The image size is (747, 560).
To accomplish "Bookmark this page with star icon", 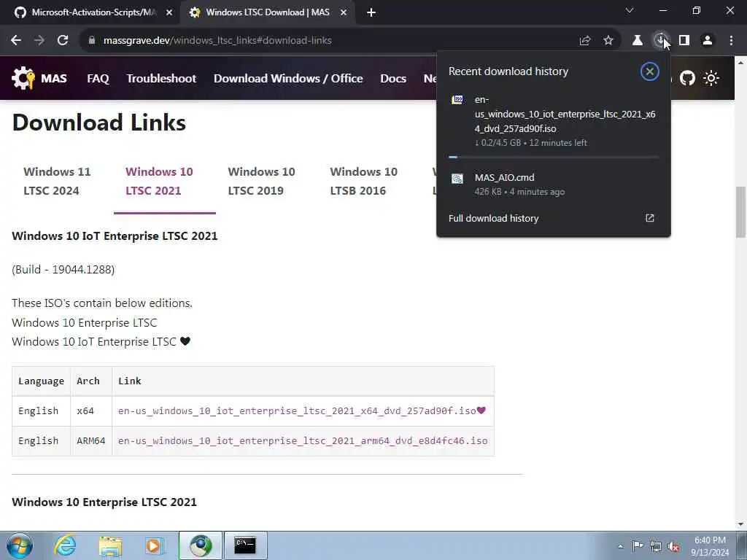I will 608,41.
